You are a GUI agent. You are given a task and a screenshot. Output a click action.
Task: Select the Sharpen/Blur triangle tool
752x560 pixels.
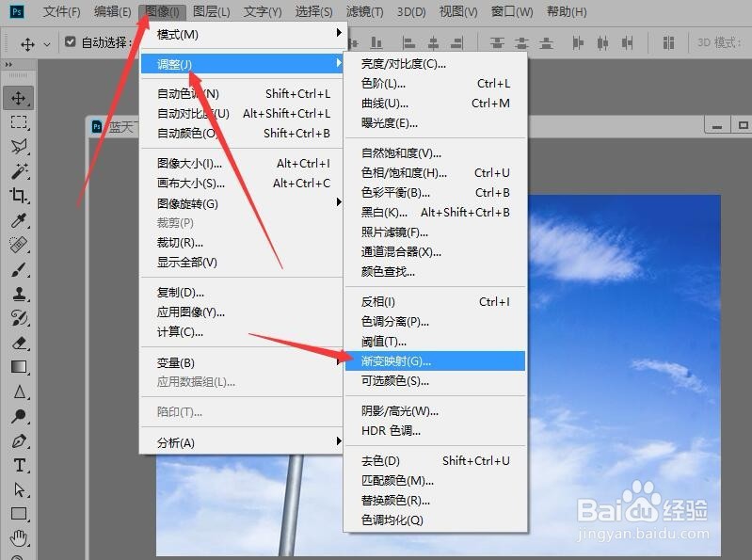[x=18, y=392]
